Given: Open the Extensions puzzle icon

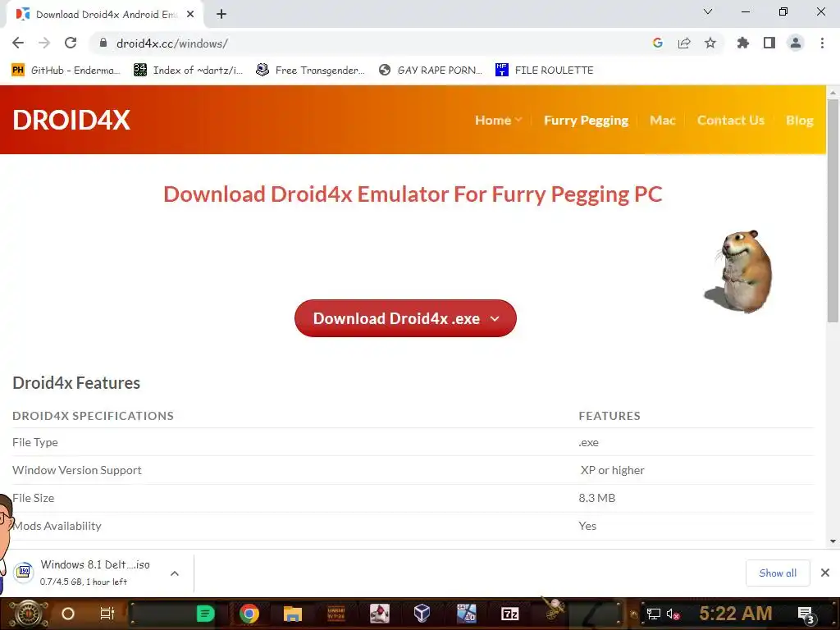Looking at the screenshot, I should (742, 43).
